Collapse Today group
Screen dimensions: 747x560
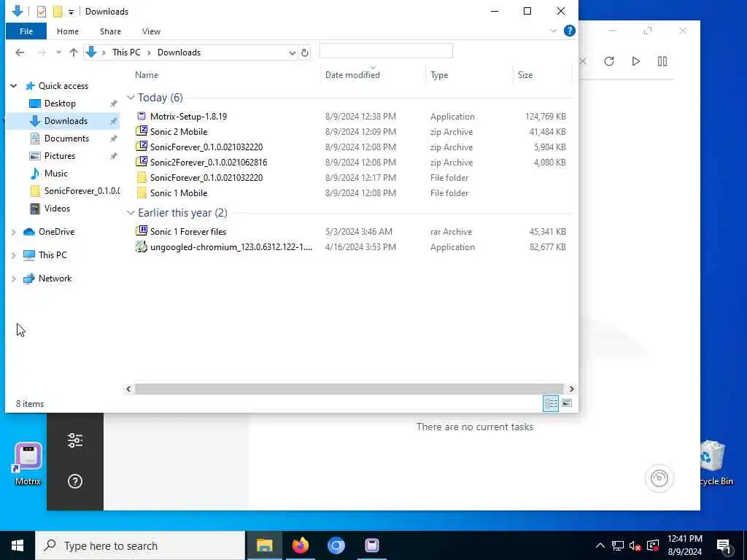click(131, 98)
